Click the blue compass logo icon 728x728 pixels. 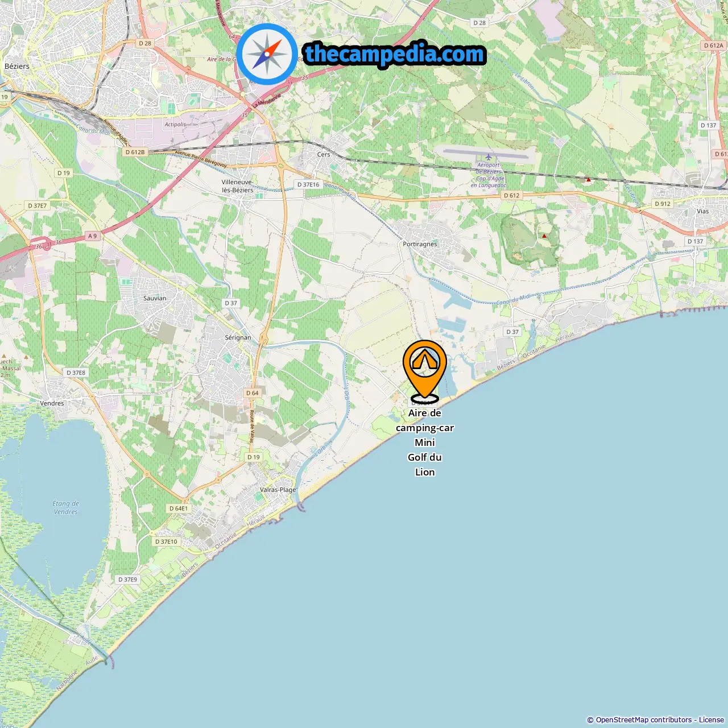[x=267, y=54]
